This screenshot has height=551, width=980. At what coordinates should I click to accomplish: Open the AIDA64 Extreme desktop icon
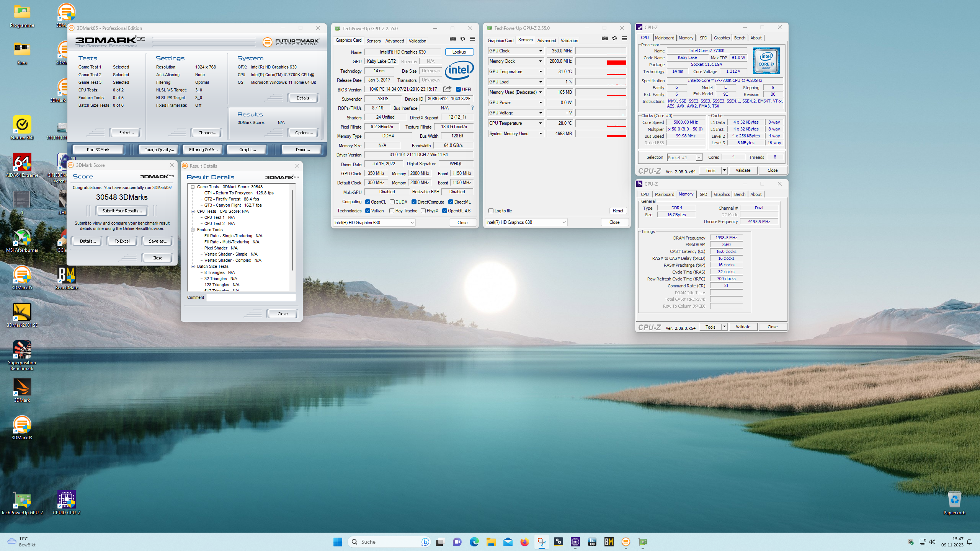(x=22, y=166)
